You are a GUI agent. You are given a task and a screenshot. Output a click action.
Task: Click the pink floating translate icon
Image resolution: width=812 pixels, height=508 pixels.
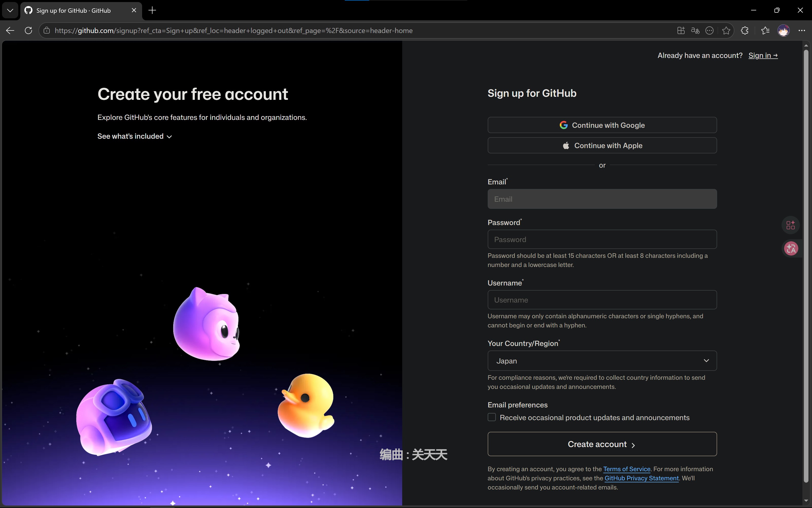[791, 249]
